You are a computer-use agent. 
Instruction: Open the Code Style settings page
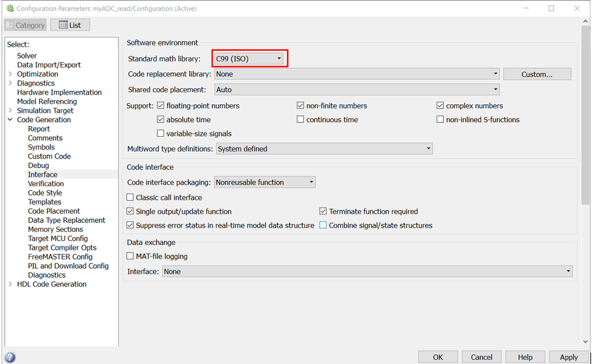point(45,193)
